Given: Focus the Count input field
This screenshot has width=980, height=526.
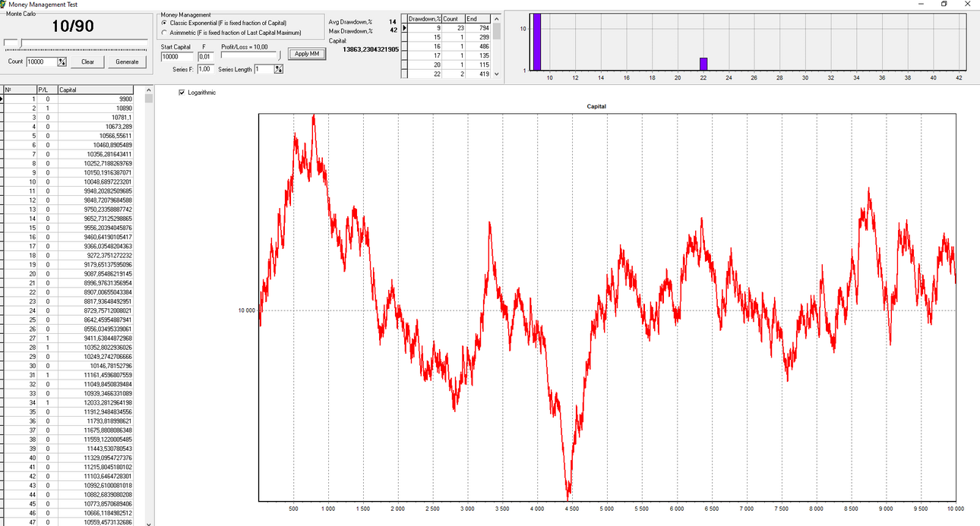Looking at the screenshot, I should tap(42, 62).
